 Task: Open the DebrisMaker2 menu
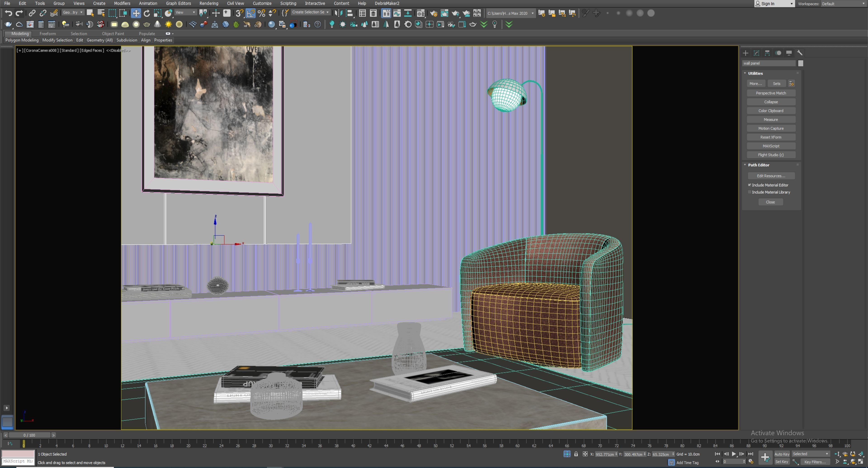pyautogui.click(x=387, y=3)
